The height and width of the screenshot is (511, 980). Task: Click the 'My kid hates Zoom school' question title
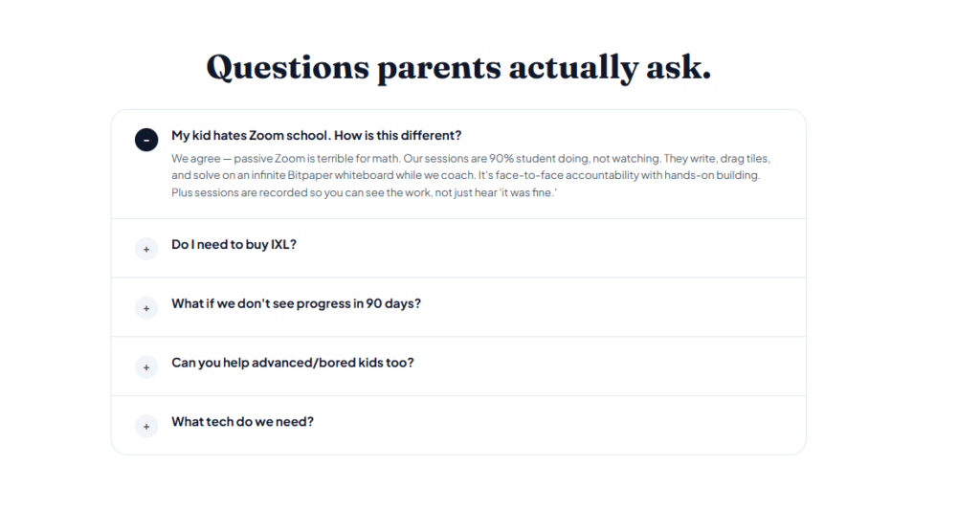point(316,136)
